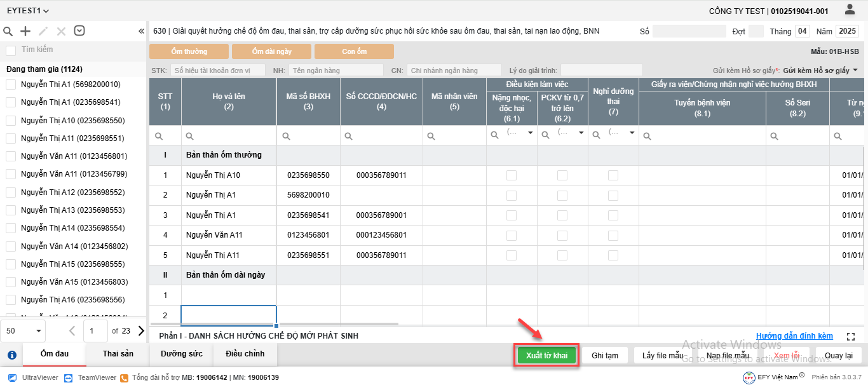The image size is (868, 385).
Task: Open TeamViewer support link
Action: [x=91, y=377]
